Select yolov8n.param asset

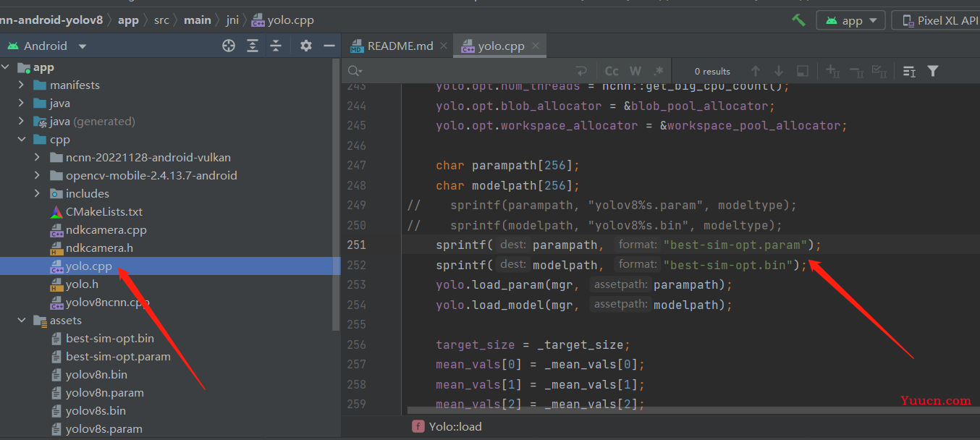click(104, 393)
